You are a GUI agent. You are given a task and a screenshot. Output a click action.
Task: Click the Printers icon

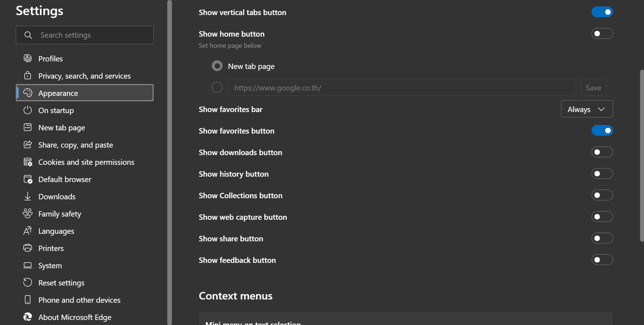(x=28, y=248)
